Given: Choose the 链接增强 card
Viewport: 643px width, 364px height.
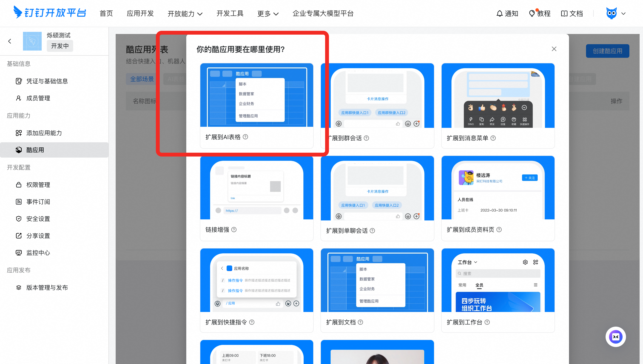Looking at the screenshot, I should pyautogui.click(x=257, y=198).
